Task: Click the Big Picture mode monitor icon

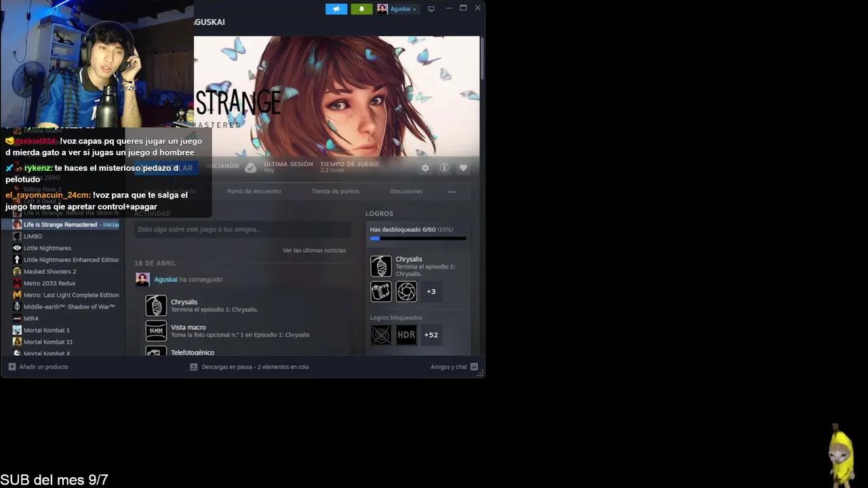Action: coord(431,9)
